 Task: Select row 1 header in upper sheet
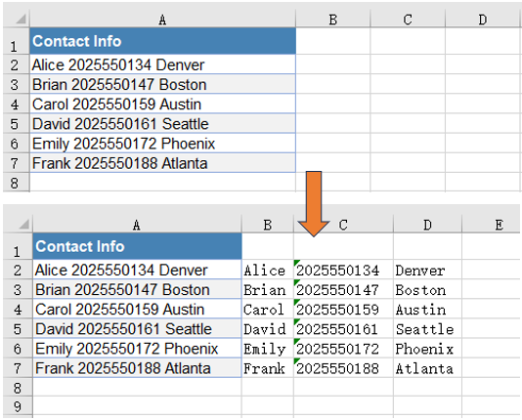[x=17, y=41]
